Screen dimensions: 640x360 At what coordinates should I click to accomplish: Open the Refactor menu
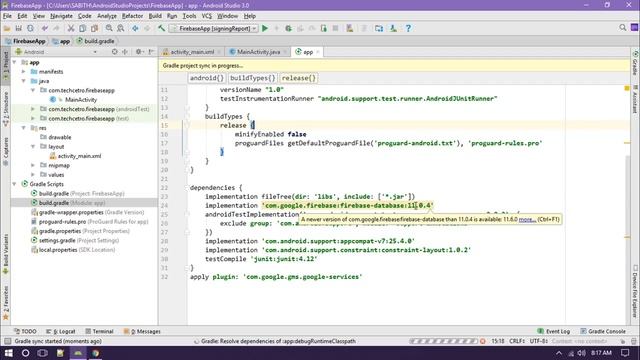133,16
